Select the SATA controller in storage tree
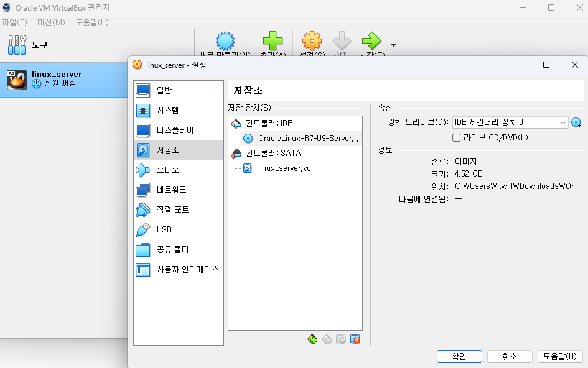588x368 pixels. tap(295, 153)
